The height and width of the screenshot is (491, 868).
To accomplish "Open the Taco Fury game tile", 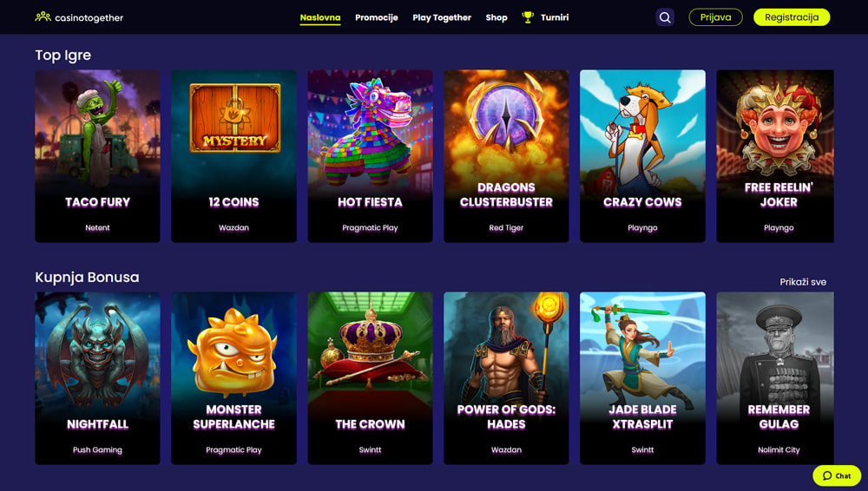I will [97, 156].
